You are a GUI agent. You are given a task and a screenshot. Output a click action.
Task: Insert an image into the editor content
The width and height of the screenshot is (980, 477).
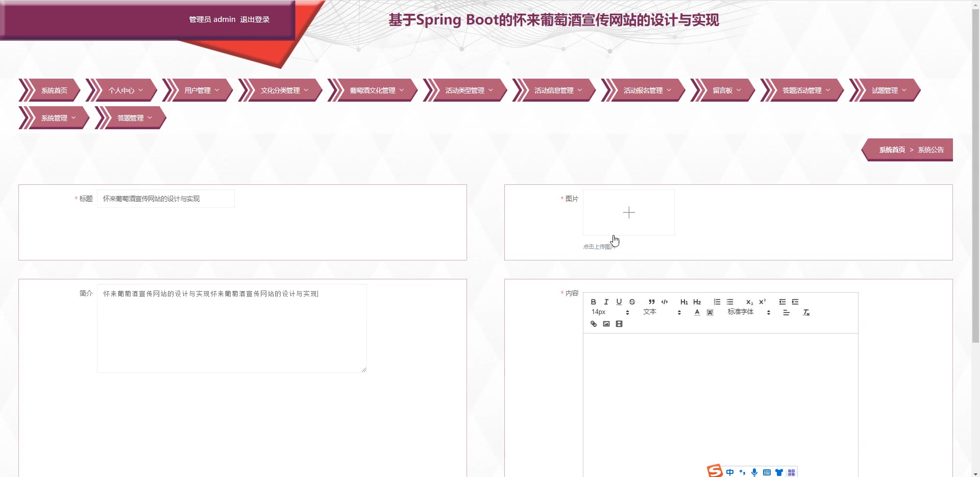tap(606, 324)
